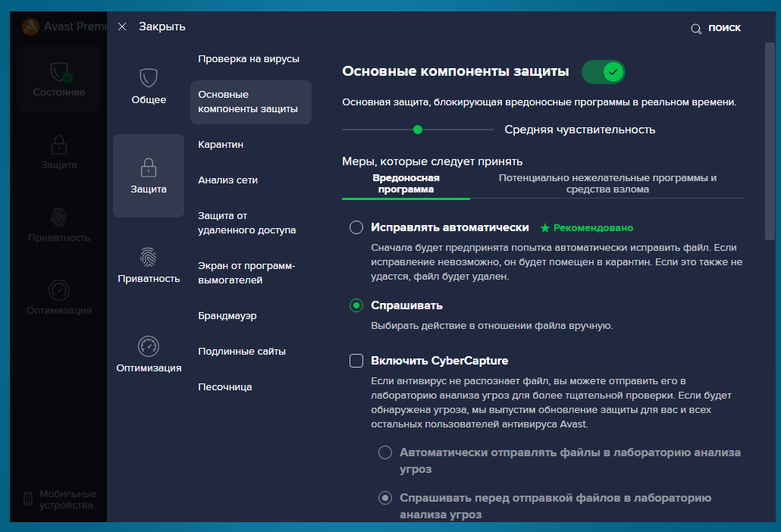Switch to Вредоносная программа tab
Screen dimensions: 781x532
pos(406,183)
